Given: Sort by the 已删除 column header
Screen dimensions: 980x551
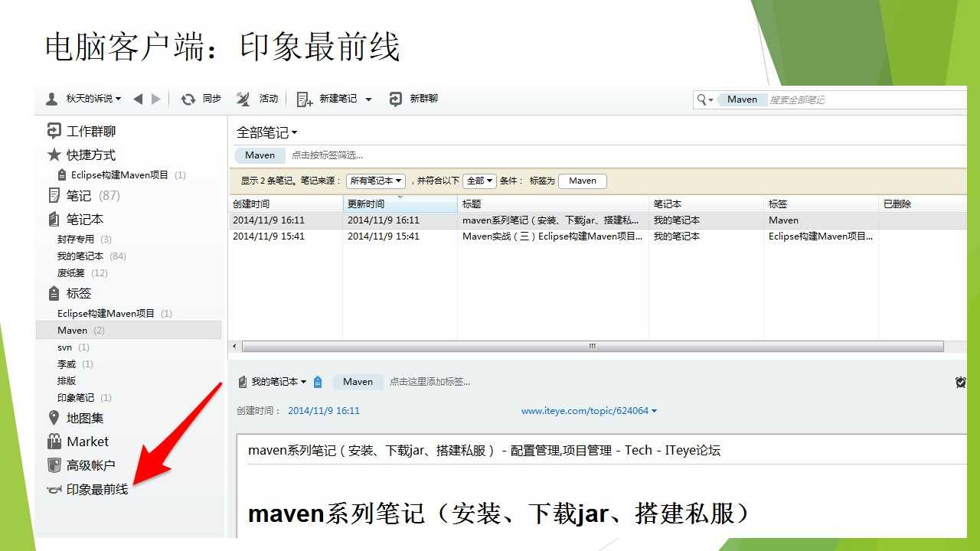Looking at the screenshot, I should point(923,204).
